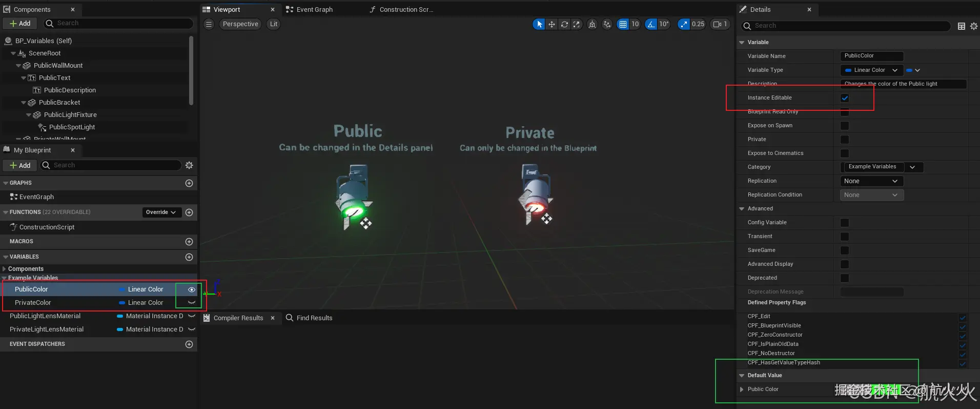The width and height of the screenshot is (980, 409).
Task: Switch to the Translate (move) gizmo tool
Action: tap(552, 24)
